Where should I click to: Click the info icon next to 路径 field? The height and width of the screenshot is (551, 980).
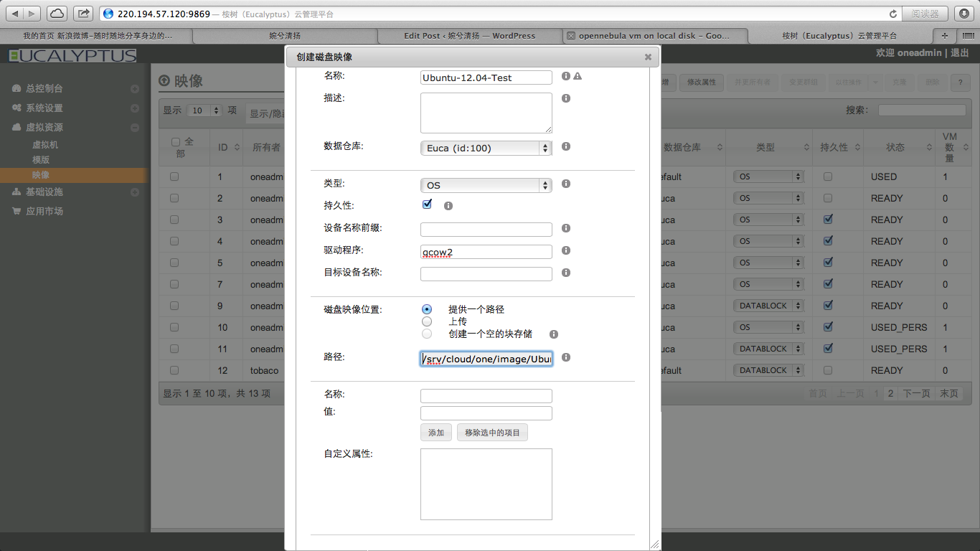click(566, 357)
